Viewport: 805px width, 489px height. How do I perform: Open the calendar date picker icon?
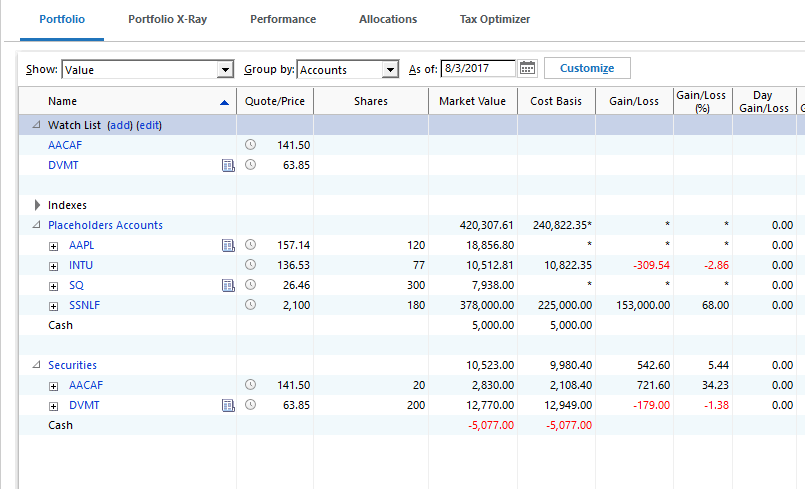pos(528,69)
